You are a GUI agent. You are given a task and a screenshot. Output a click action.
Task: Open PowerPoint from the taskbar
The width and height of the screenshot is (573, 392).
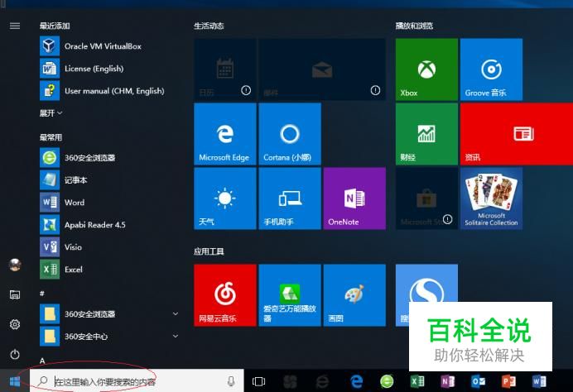coord(508,382)
